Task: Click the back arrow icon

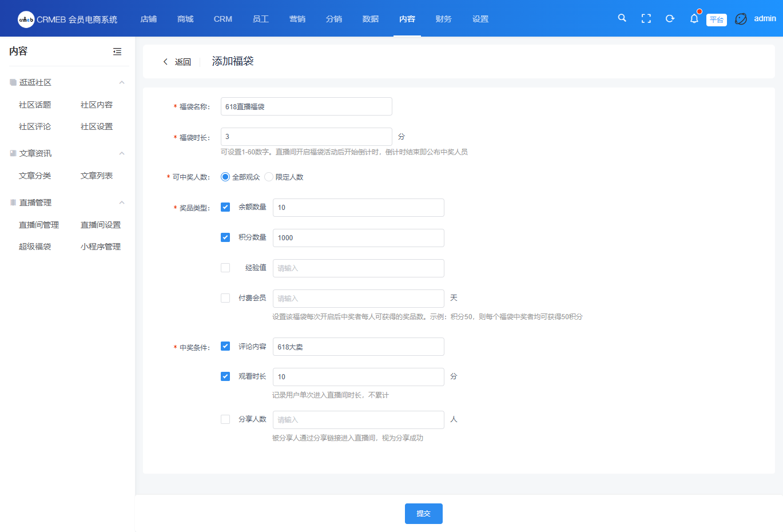Action: pyautogui.click(x=165, y=62)
